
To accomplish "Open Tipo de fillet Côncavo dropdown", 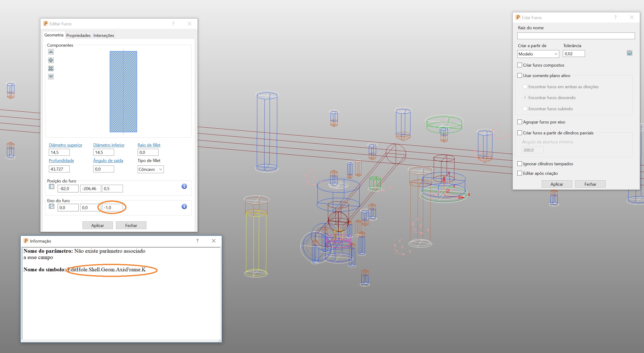I will 151,169.
